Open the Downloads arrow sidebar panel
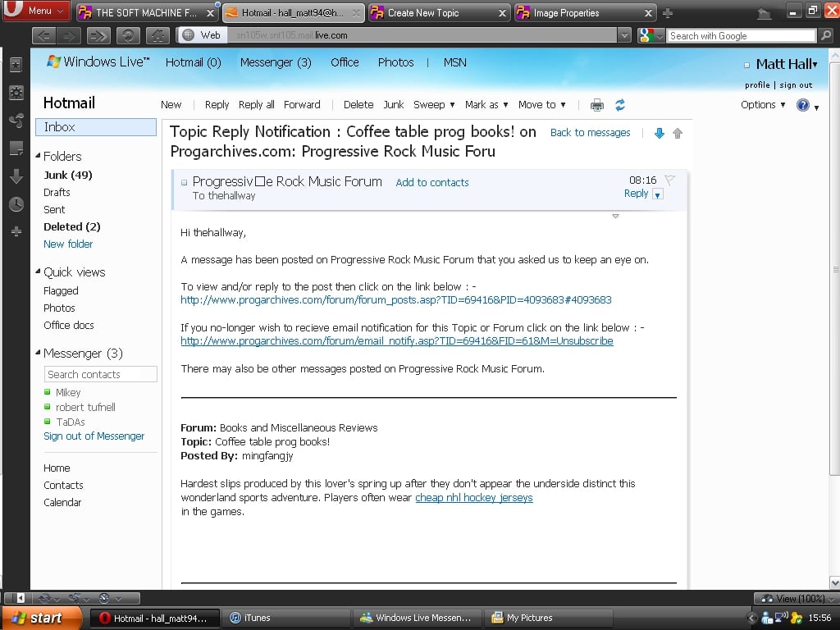This screenshot has width=840, height=630. click(x=16, y=176)
